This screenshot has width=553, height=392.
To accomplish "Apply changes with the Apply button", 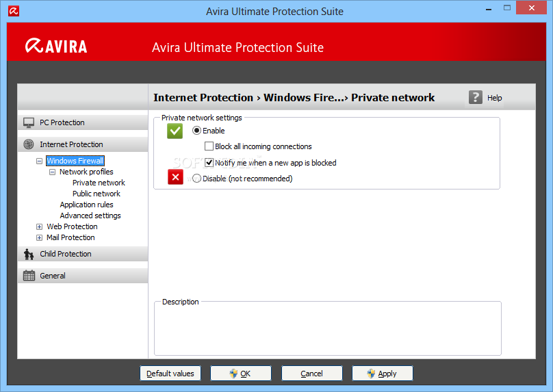I will 383,374.
